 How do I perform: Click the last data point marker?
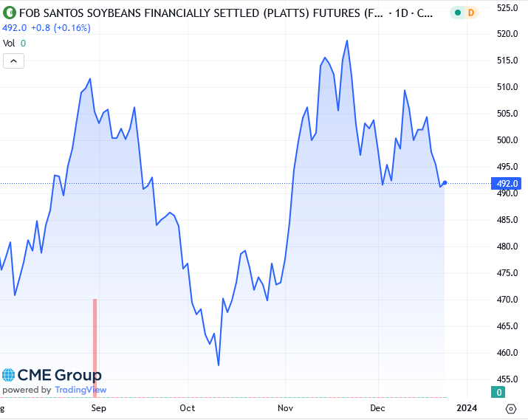445,182
